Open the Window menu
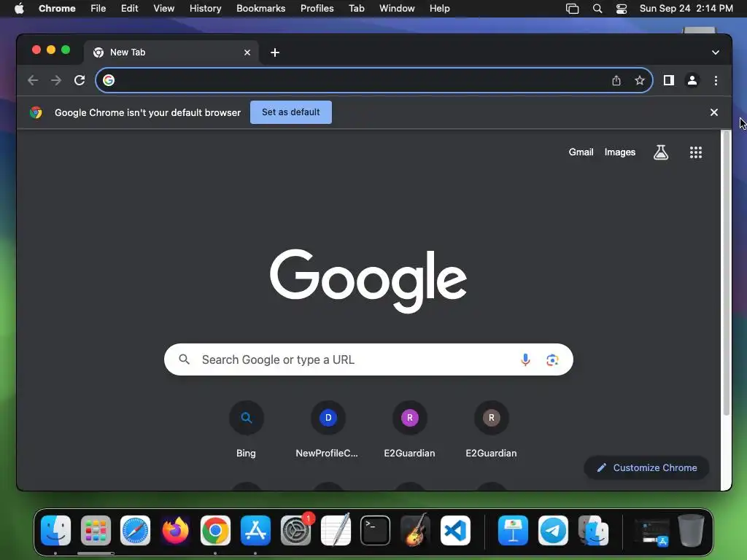747x560 pixels. click(397, 9)
